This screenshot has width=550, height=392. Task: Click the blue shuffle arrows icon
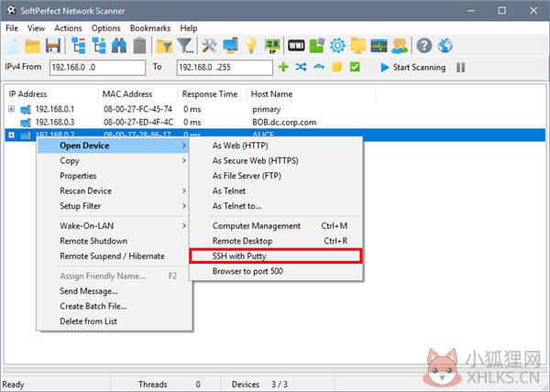pyautogui.click(x=301, y=67)
